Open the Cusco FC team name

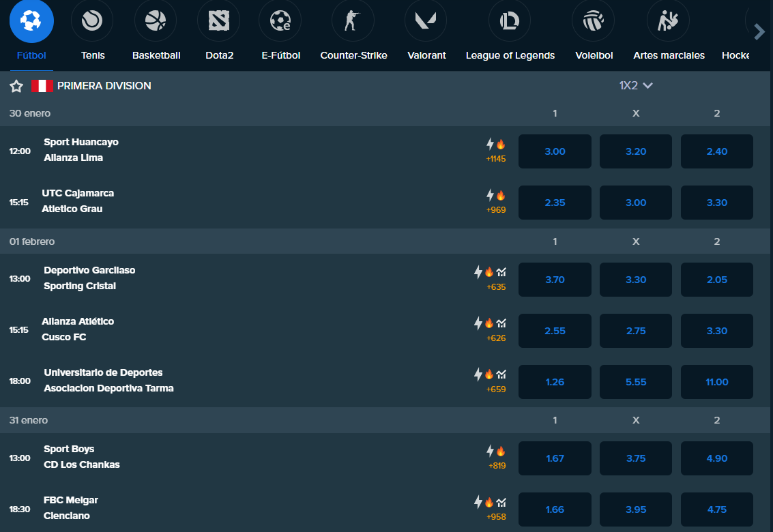click(x=63, y=337)
